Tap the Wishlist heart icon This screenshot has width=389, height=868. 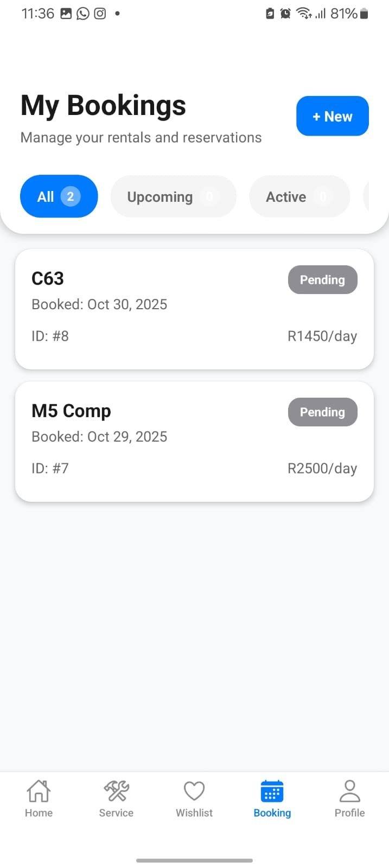(194, 791)
